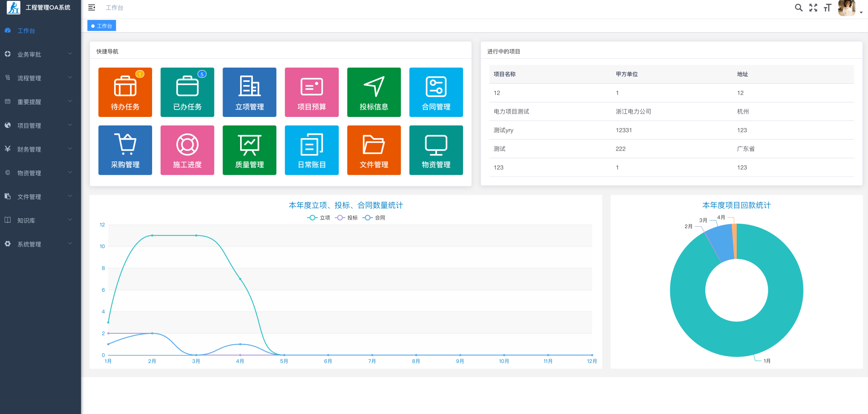Open the 投标信息 bidding info tile
Image resolution: width=868 pixels, height=414 pixels.
click(374, 92)
